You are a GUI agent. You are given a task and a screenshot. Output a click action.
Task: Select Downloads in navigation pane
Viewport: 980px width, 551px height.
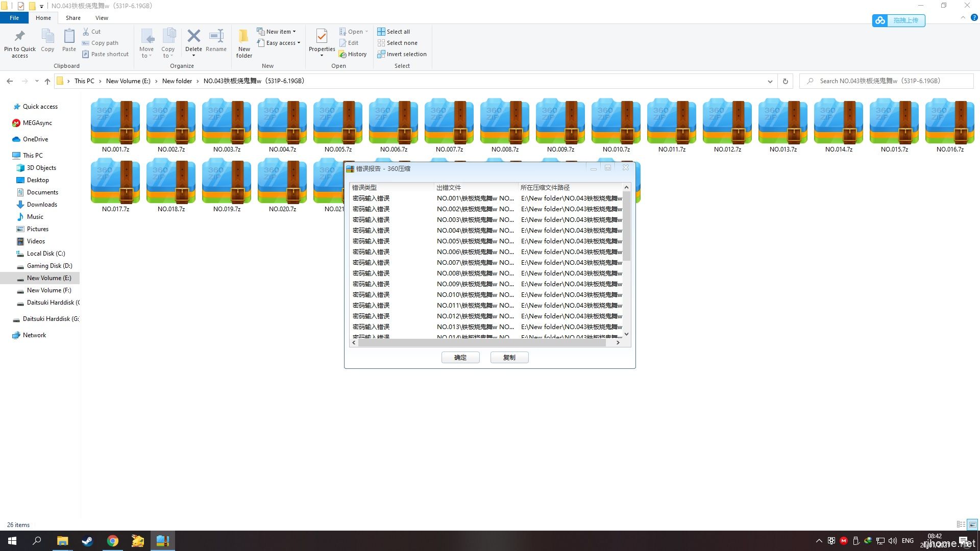[42, 205]
